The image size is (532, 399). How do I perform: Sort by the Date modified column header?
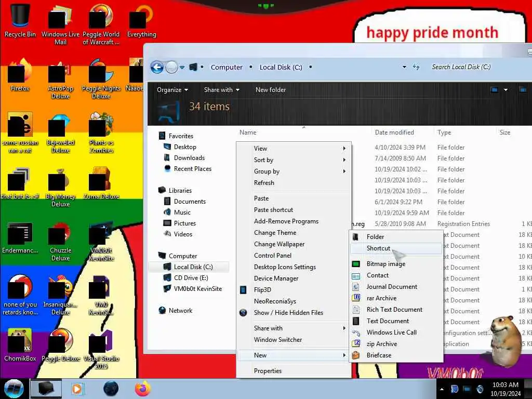[x=394, y=132]
